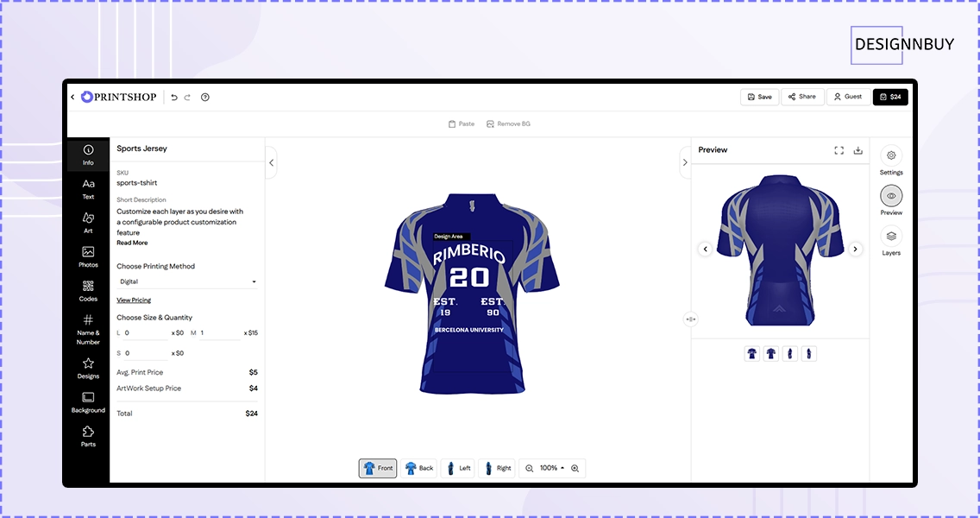Open the Designs panel
The image size is (980, 518).
88,369
